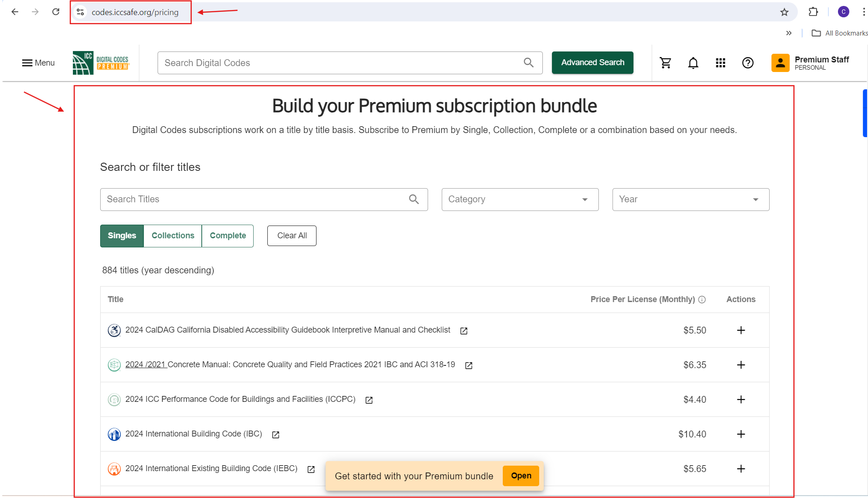Click the 2024 ICC Performance Code title

pyautogui.click(x=240, y=399)
